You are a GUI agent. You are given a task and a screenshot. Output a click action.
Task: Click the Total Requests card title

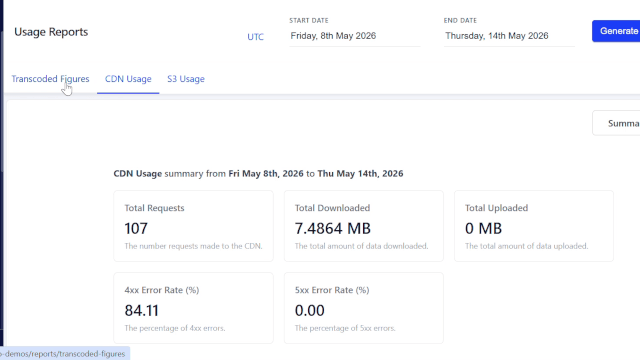(x=154, y=208)
